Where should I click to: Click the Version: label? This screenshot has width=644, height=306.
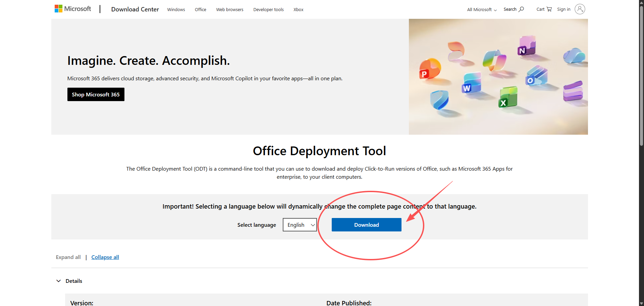[x=82, y=303]
